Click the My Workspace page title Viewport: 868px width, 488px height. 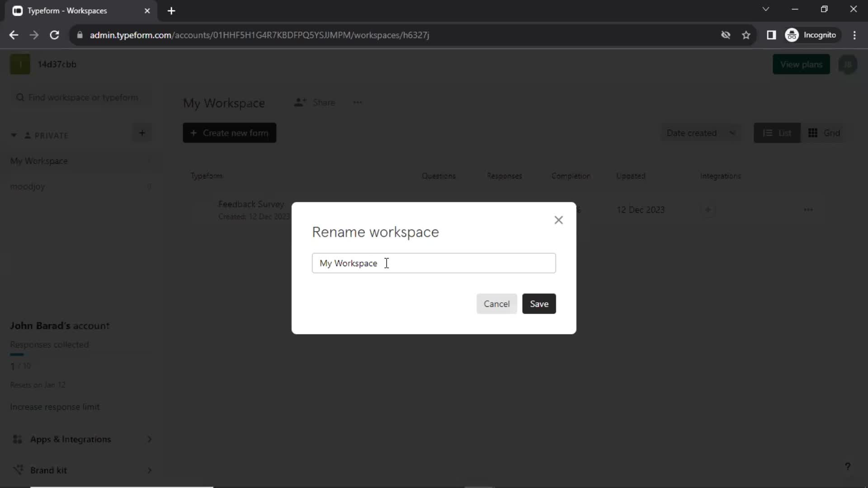pos(224,103)
